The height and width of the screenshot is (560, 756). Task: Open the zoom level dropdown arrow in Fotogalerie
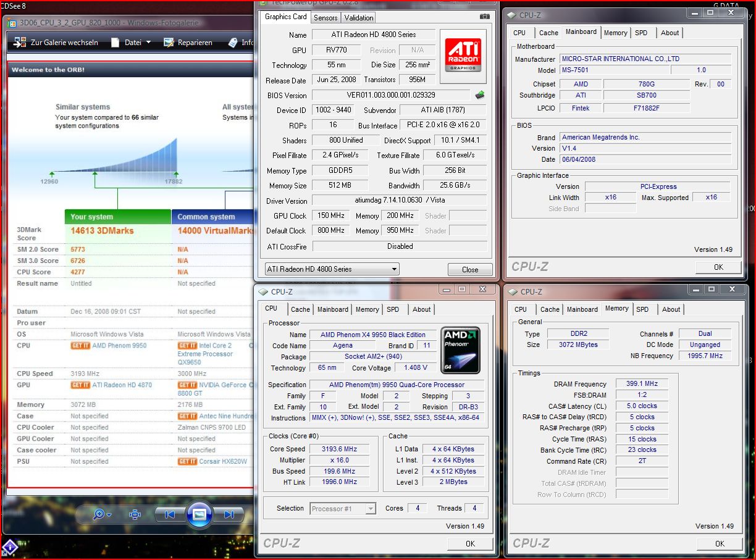(x=109, y=515)
